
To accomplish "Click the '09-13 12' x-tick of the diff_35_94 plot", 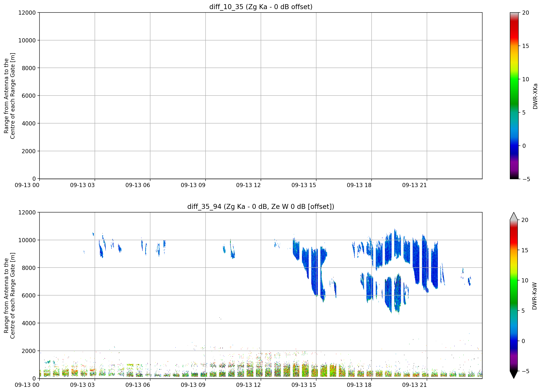I will click(248, 385).
